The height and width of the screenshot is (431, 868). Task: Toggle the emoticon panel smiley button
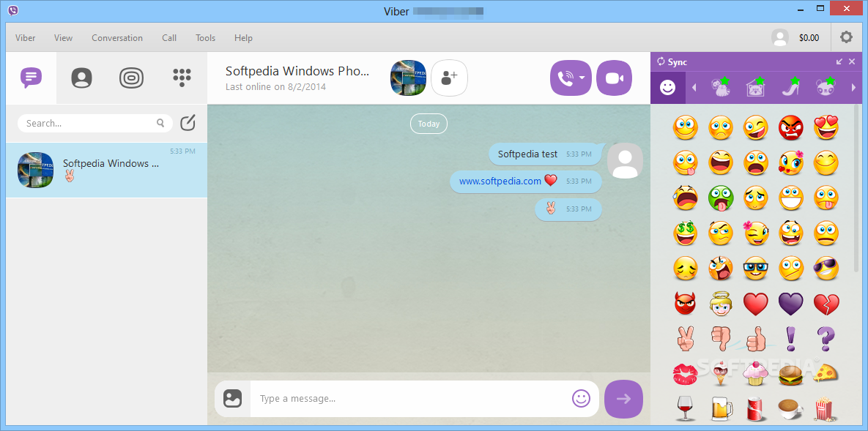point(581,398)
